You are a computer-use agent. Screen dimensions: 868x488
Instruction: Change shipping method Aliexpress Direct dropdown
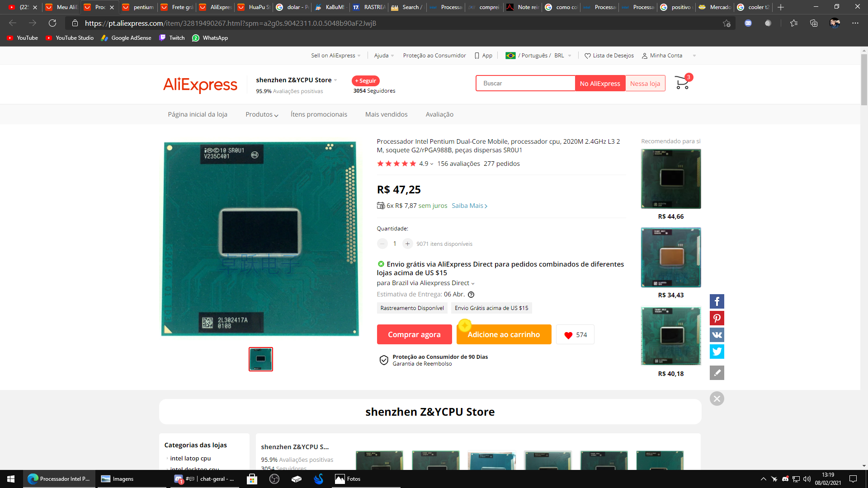426,283
